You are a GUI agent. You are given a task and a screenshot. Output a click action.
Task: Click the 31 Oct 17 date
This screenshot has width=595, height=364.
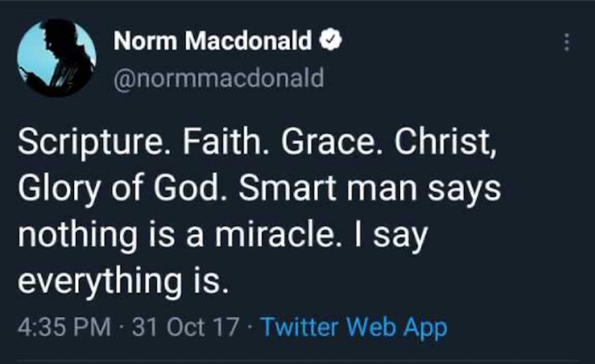(x=185, y=327)
